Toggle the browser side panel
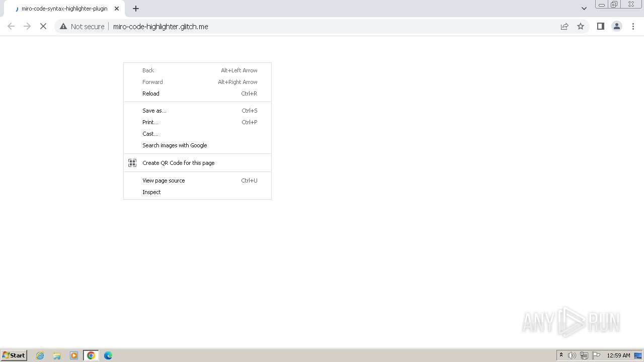Viewport: 644px width, 362px height. 600,27
